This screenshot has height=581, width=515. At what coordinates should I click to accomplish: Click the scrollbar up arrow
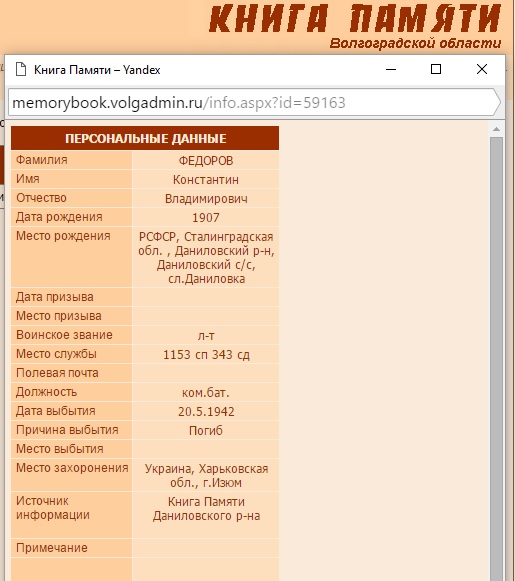coord(496,129)
